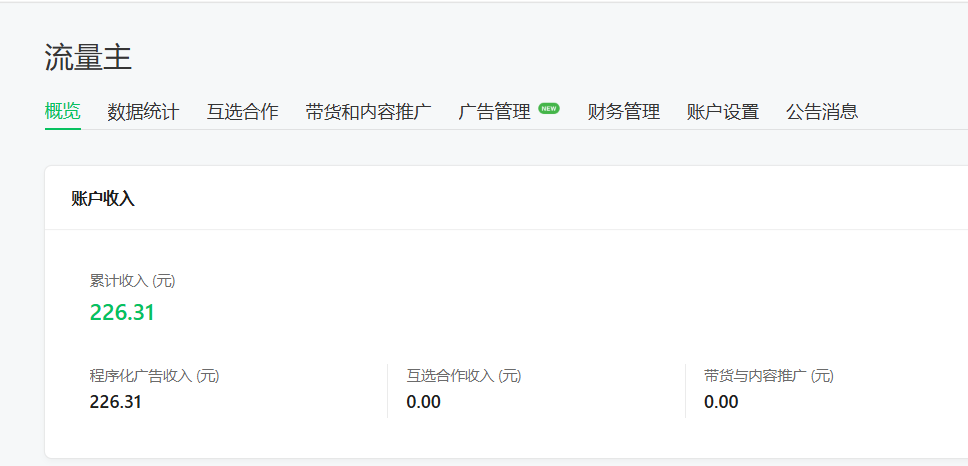View the 公告消息 tab
Viewport: 968px width, 466px height.
pos(822,112)
